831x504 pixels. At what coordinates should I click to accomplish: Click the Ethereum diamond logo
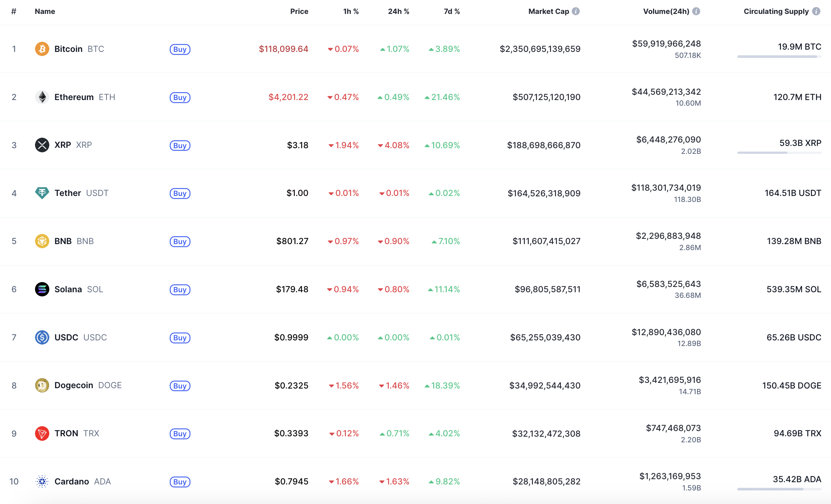tap(42, 97)
